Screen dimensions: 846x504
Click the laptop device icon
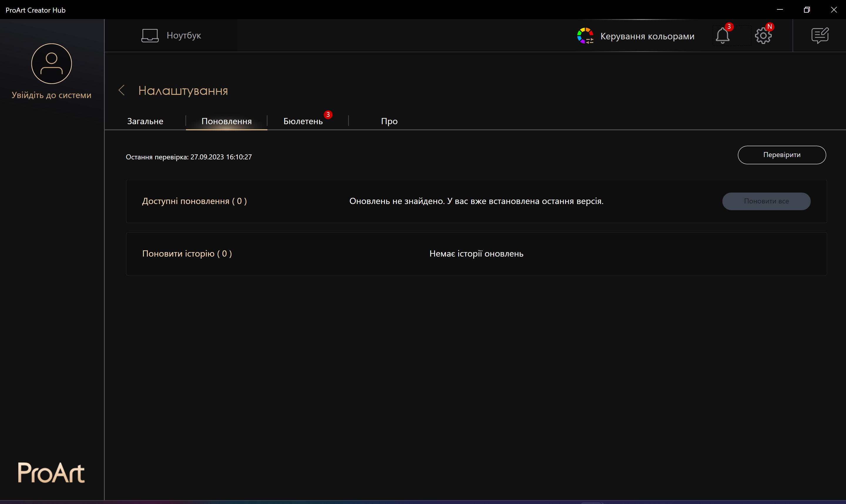(150, 35)
